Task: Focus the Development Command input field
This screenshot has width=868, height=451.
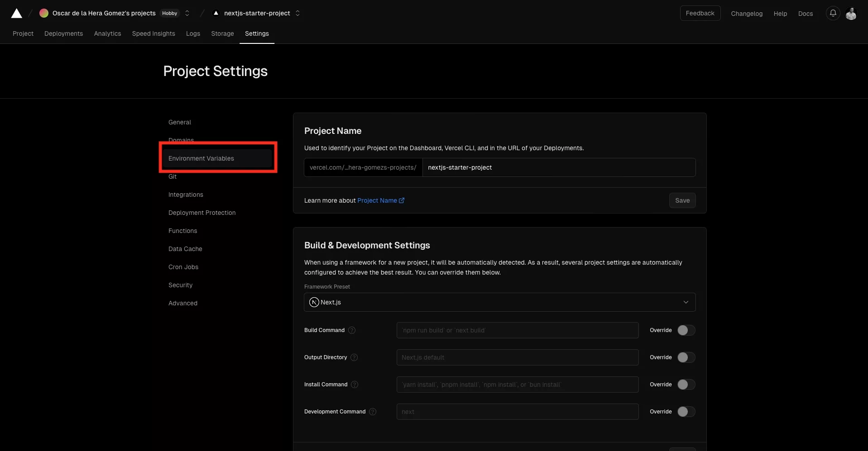Action: [x=518, y=412]
